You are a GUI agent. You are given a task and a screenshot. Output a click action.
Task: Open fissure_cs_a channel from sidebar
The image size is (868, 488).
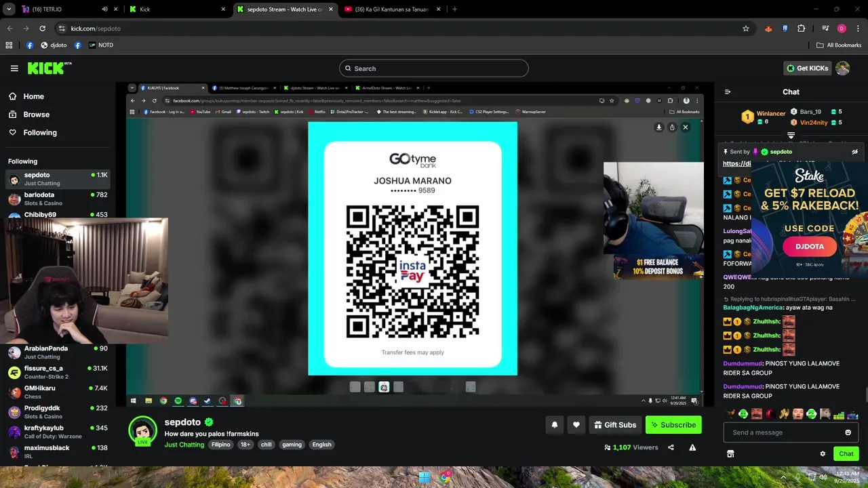click(58, 372)
